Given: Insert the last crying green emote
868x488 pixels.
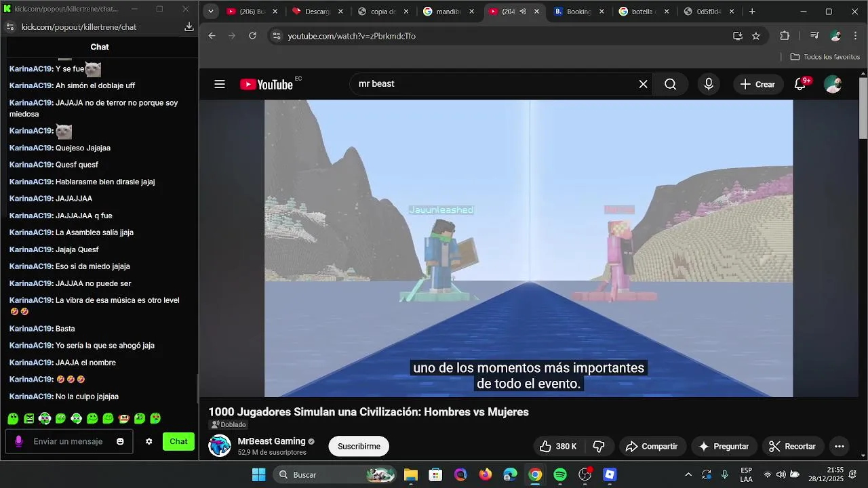Looking at the screenshot, I should pyautogui.click(x=155, y=419).
